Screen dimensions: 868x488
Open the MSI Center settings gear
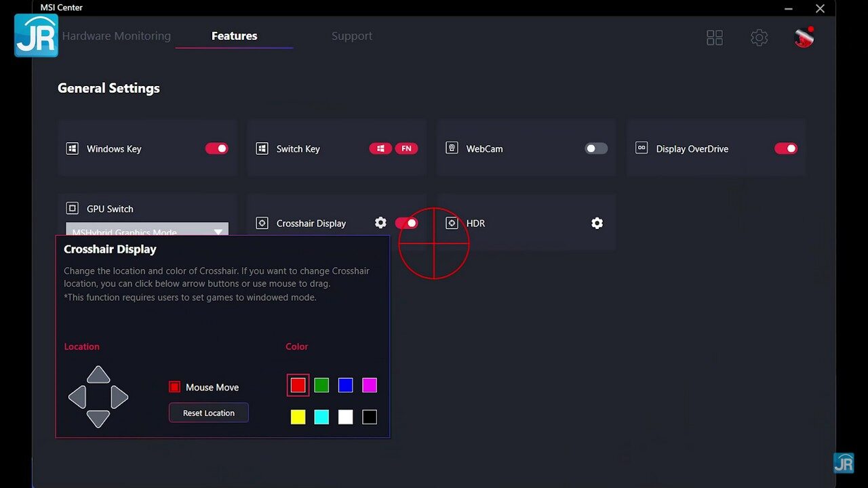[759, 37]
